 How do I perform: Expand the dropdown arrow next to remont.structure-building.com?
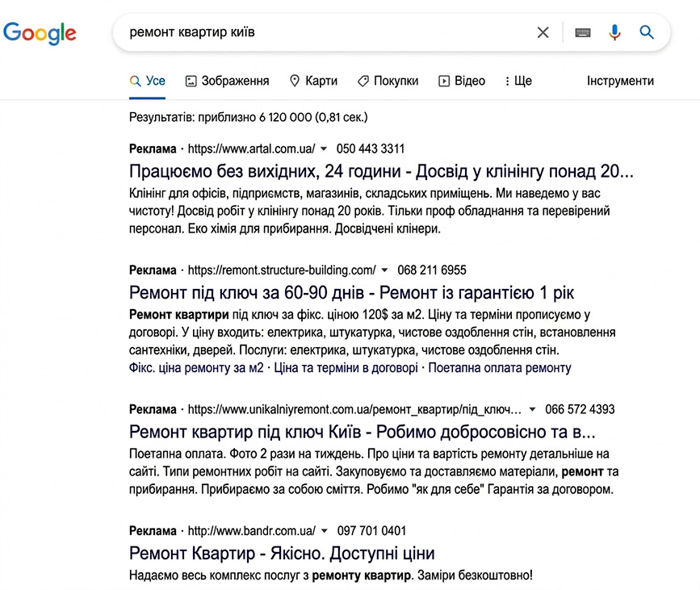(x=384, y=270)
